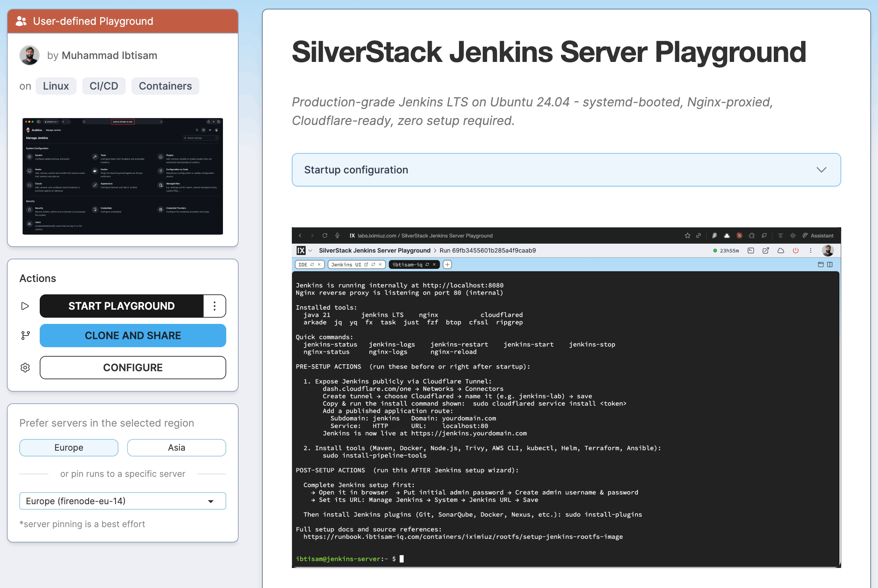Screen dimensions: 878x588
Task: Click the chevron arrow on Startup configuration
Action: [x=822, y=170]
